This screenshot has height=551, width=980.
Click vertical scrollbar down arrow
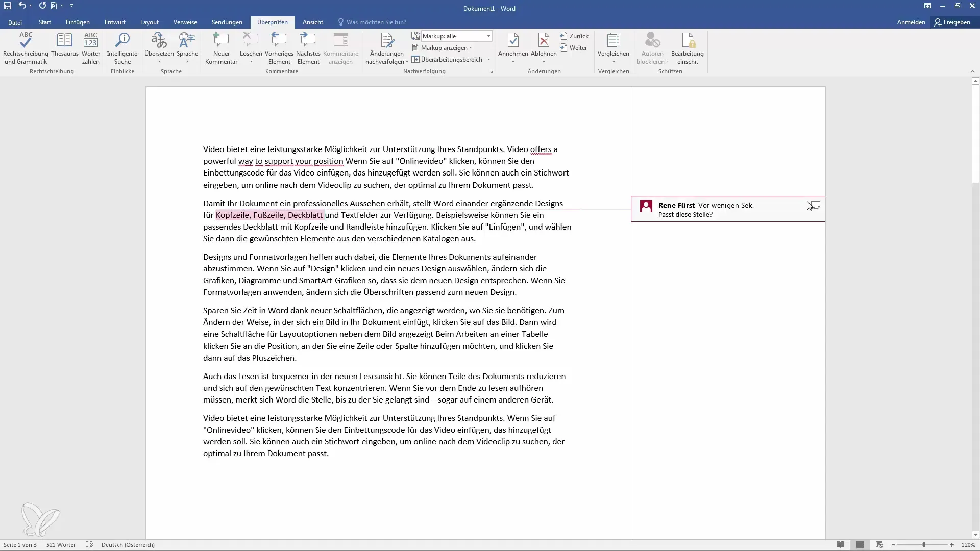(x=975, y=535)
